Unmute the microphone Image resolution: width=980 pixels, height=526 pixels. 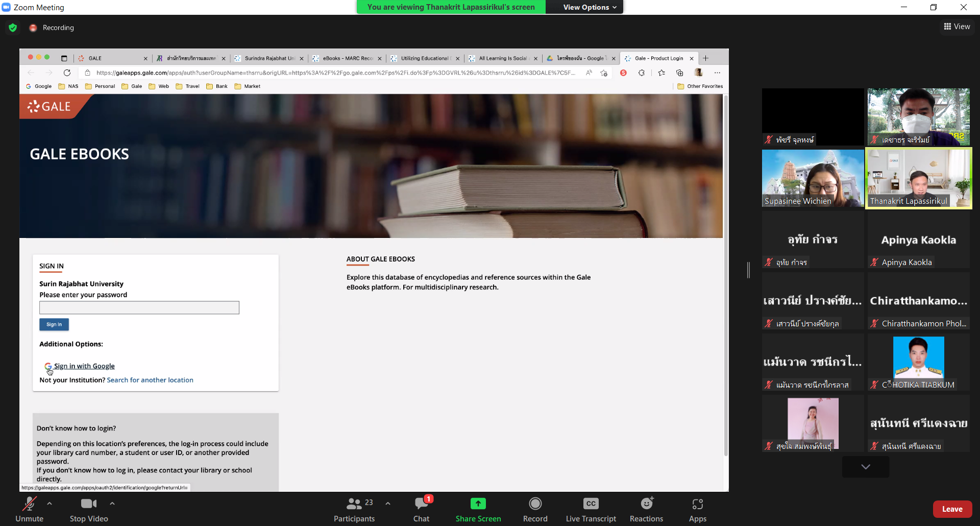[29, 509]
